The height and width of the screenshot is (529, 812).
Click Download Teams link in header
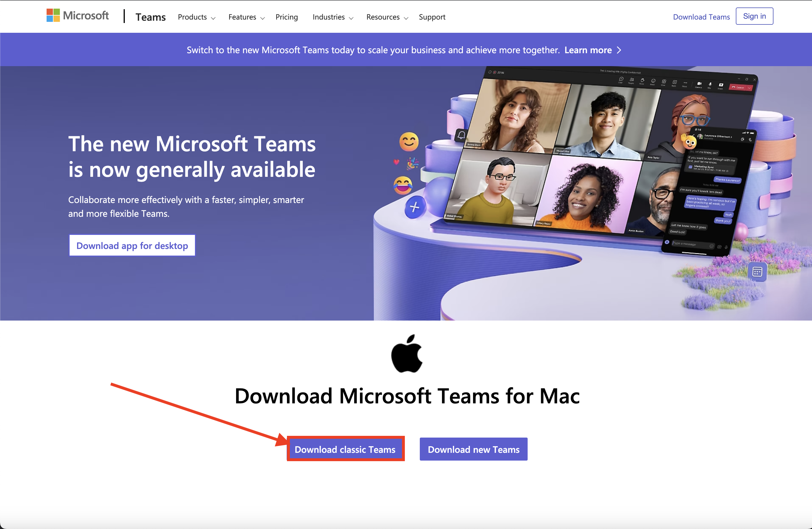[x=701, y=17]
